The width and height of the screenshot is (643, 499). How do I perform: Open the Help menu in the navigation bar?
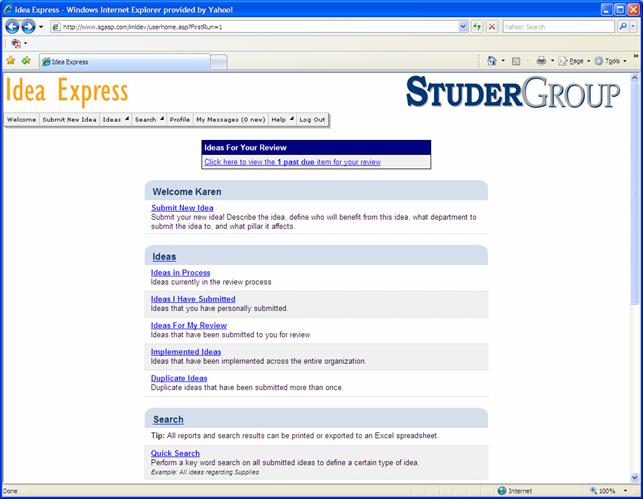point(282,119)
